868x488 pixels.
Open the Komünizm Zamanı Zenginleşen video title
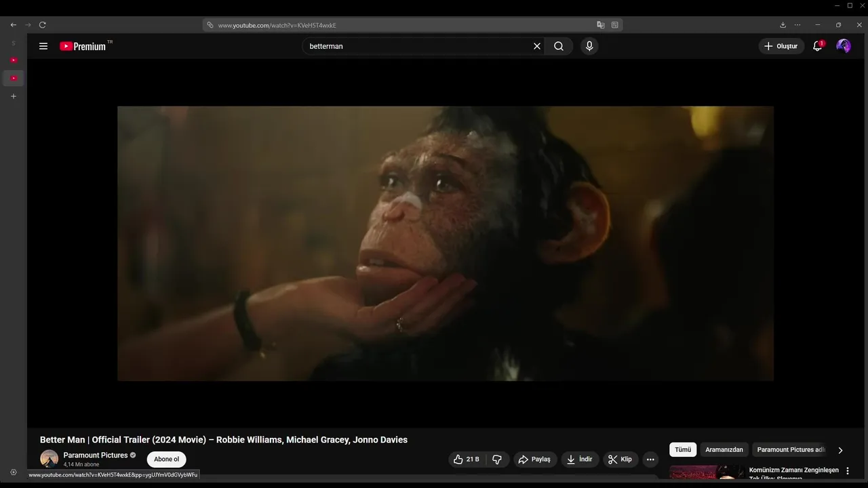click(794, 472)
